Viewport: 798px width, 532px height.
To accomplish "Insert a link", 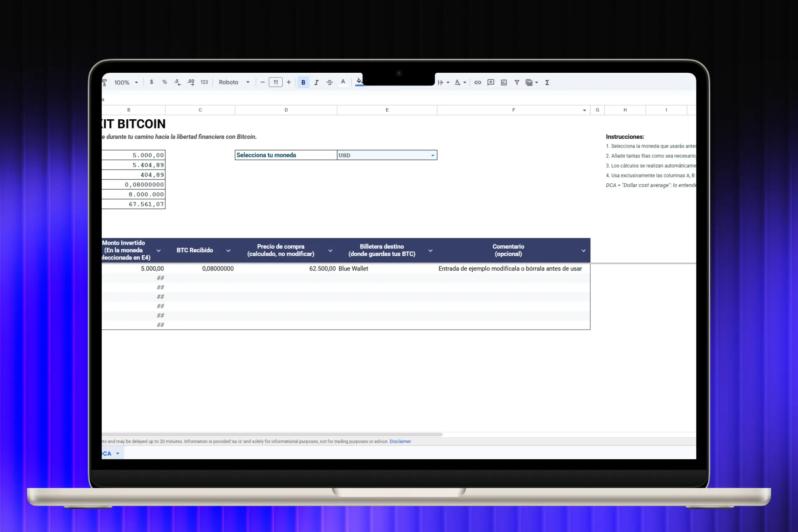I will coord(478,82).
